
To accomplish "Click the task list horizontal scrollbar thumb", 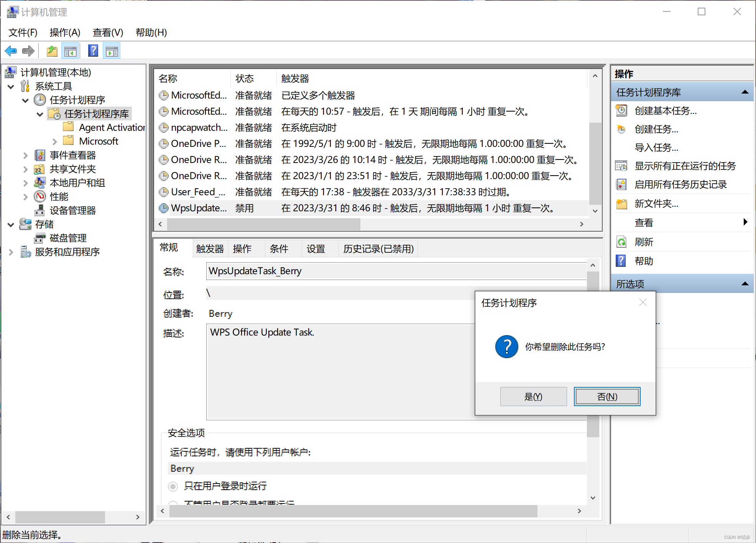I will coord(264,224).
